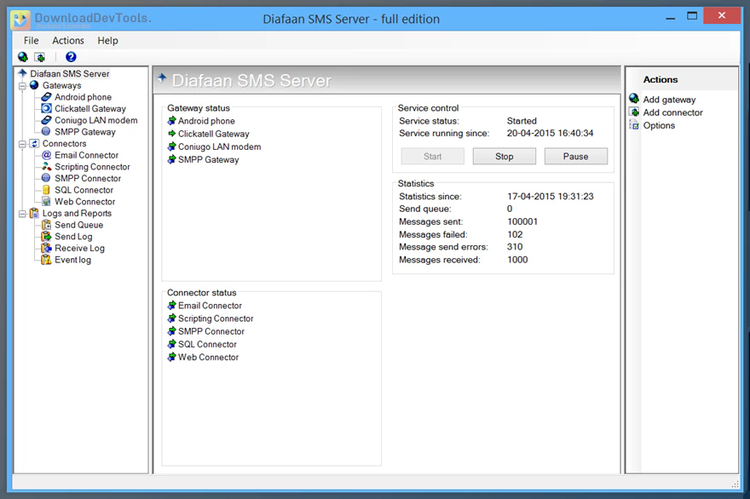750x499 pixels.
Task: Click the Gateways globe icon in tree
Action: tap(34, 85)
